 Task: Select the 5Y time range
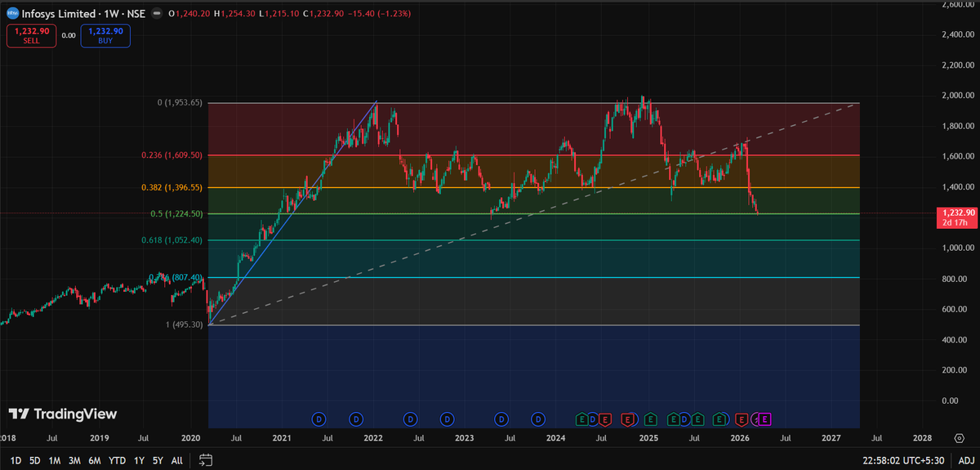158,460
